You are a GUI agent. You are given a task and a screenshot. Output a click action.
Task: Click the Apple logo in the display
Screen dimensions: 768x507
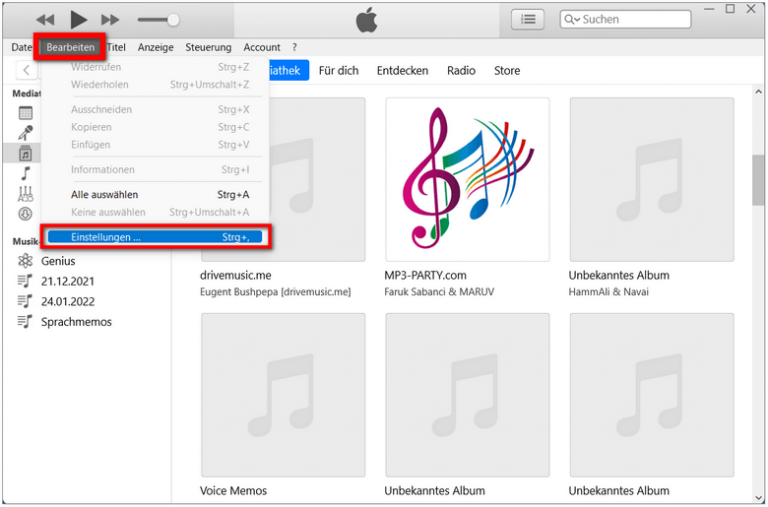point(366,20)
